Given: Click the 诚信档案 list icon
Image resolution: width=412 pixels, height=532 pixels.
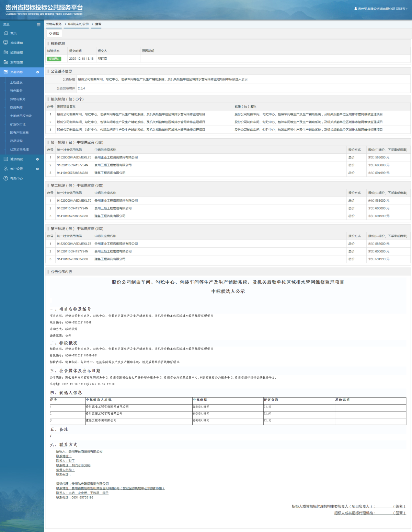Looking at the screenshot, I should point(5,159).
